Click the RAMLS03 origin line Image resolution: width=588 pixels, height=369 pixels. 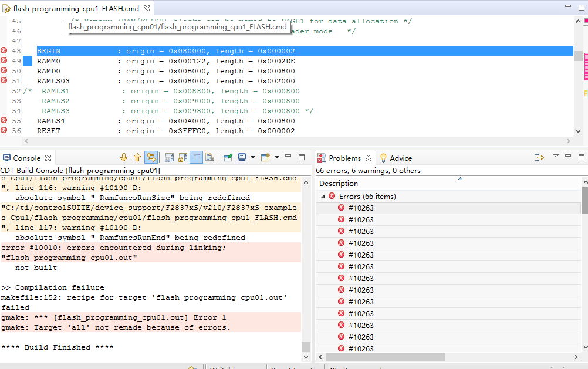point(165,81)
